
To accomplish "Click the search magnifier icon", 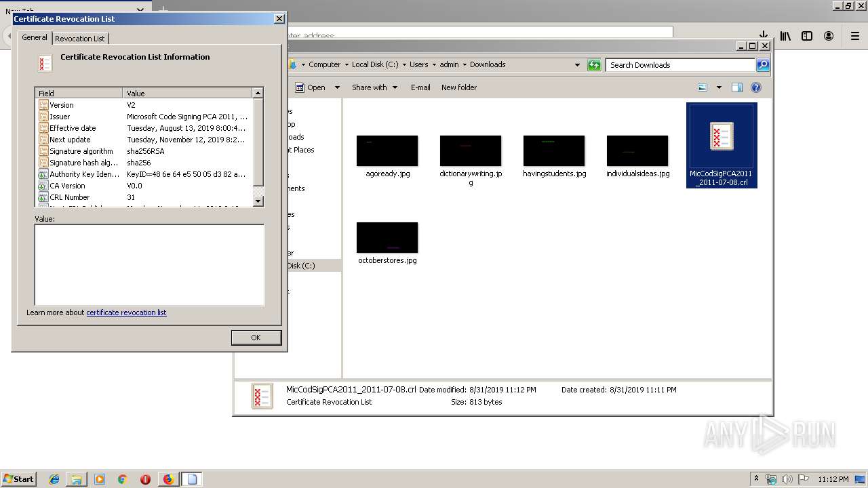I will pyautogui.click(x=763, y=65).
